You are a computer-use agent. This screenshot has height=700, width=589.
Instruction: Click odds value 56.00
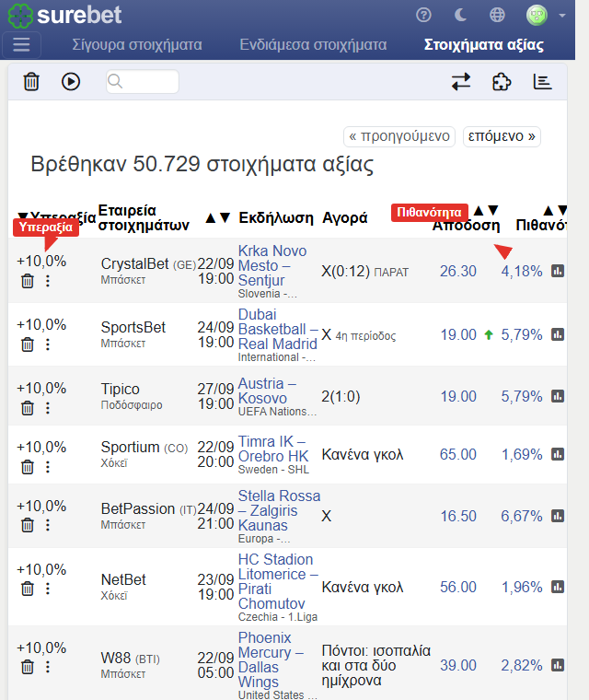coord(457,587)
